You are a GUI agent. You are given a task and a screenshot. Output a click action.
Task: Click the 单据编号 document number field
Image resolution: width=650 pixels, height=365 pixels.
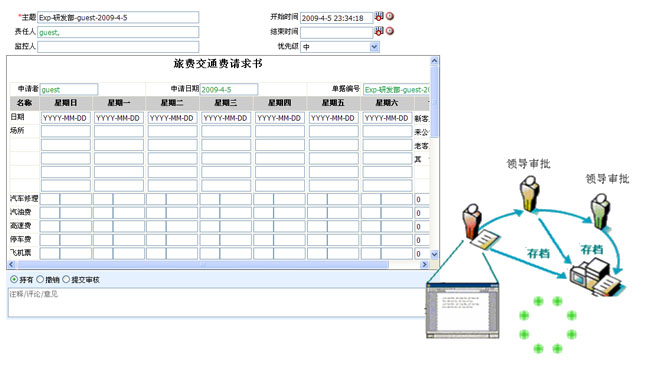(x=396, y=89)
